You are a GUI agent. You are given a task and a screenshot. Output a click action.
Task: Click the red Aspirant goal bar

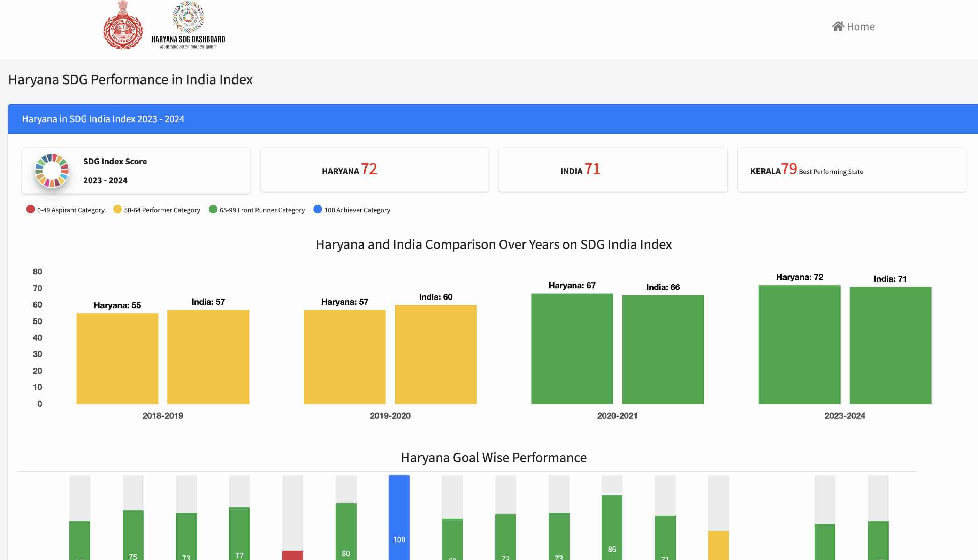point(292,555)
